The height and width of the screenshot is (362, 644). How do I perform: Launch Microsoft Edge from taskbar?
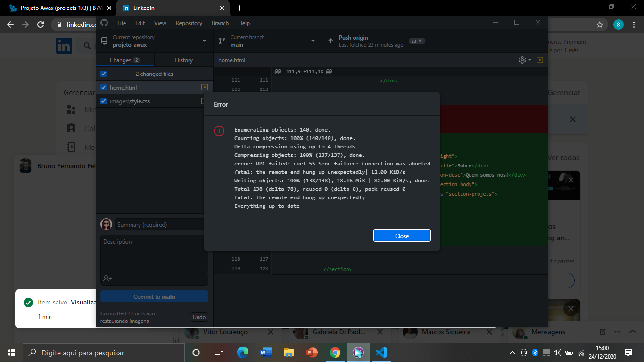point(243,353)
